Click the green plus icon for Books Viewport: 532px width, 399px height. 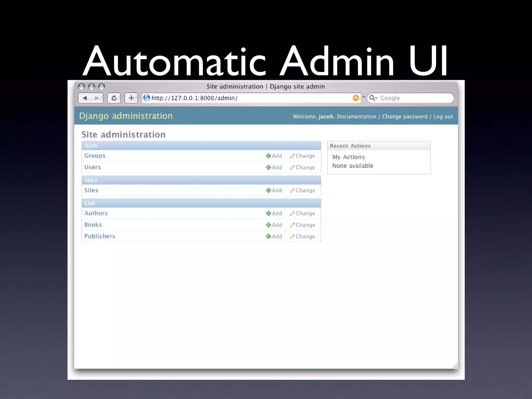268,225
